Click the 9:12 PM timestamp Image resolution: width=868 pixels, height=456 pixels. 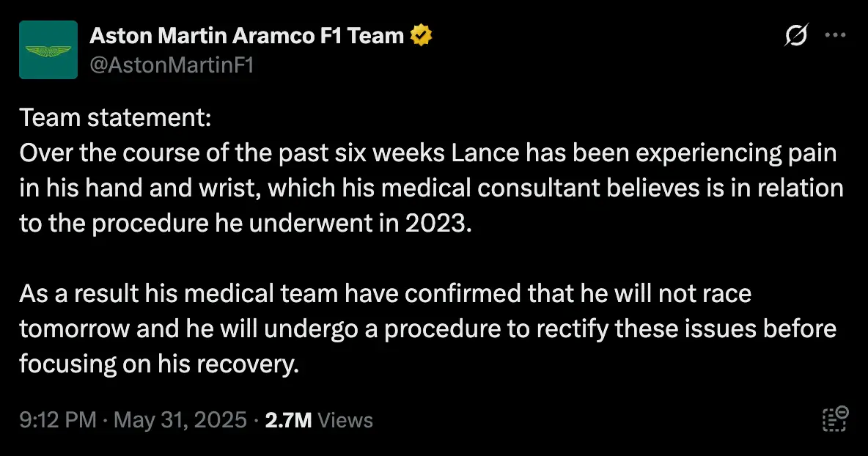[58, 420]
